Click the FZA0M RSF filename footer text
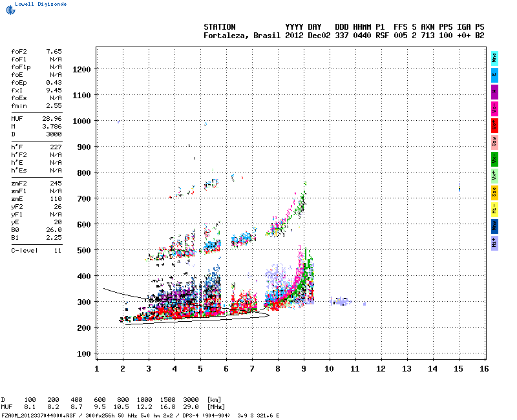This screenshot has width=517, height=420. (x=38, y=415)
